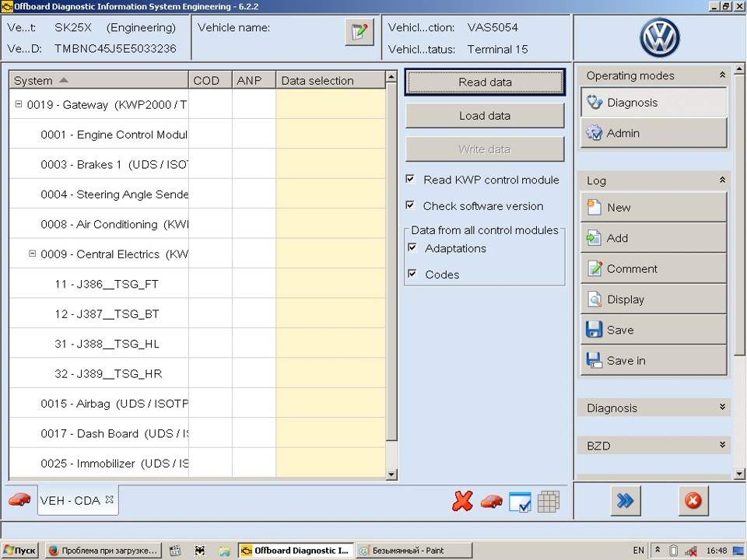747x560 pixels.
Task: Sort by the System column header
Action: 99,80
